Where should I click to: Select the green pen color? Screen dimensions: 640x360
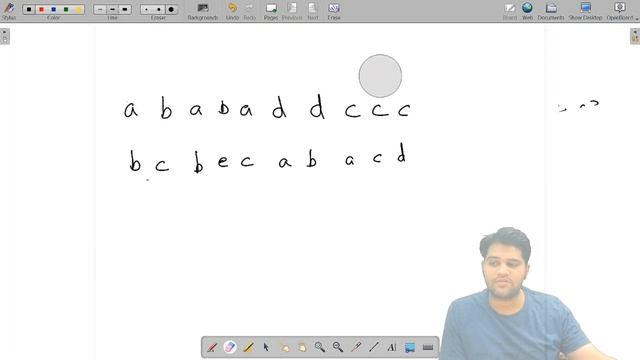pos(66,9)
